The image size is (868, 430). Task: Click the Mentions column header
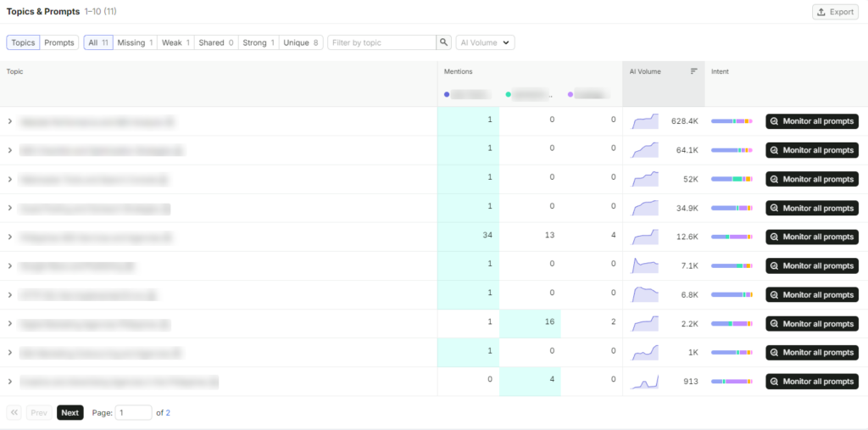(458, 71)
